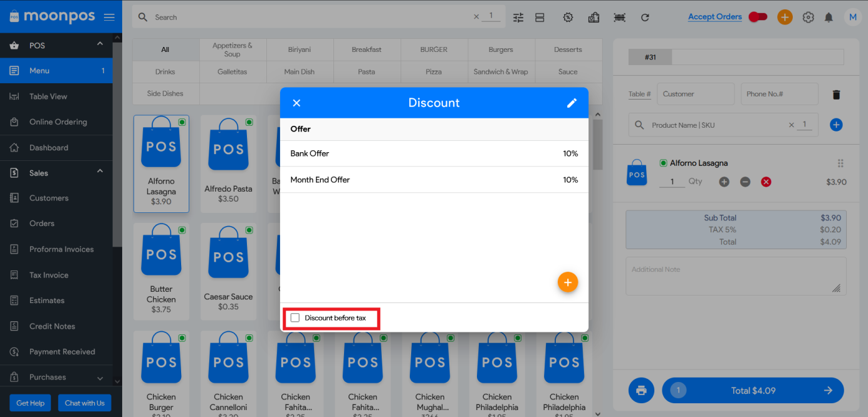Click the Chat with Us button
This screenshot has height=417, width=868.
pyautogui.click(x=85, y=403)
